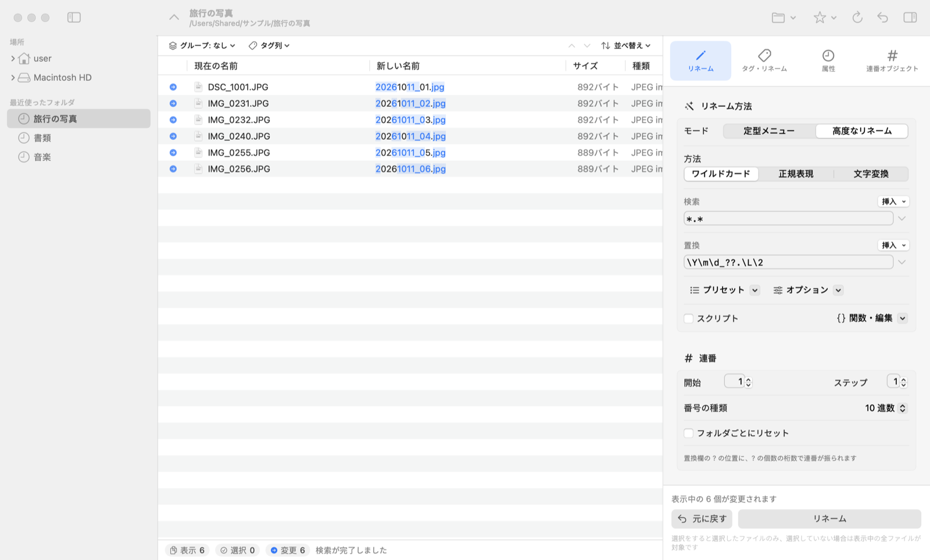Open グループ: なし dropdown
The width and height of the screenshot is (930, 560).
pyautogui.click(x=202, y=45)
